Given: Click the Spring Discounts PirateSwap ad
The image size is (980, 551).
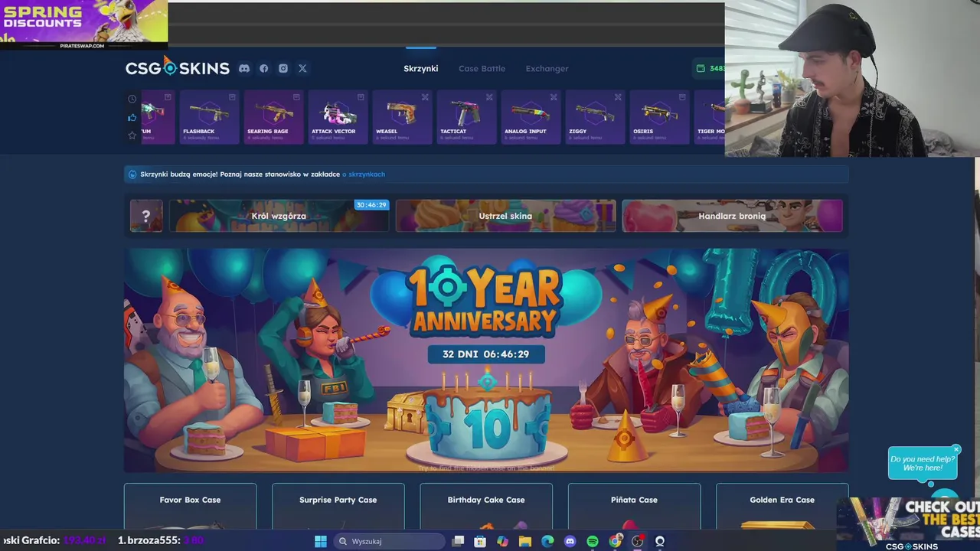Looking at the screenshot, I should click(x=83, y=24).
